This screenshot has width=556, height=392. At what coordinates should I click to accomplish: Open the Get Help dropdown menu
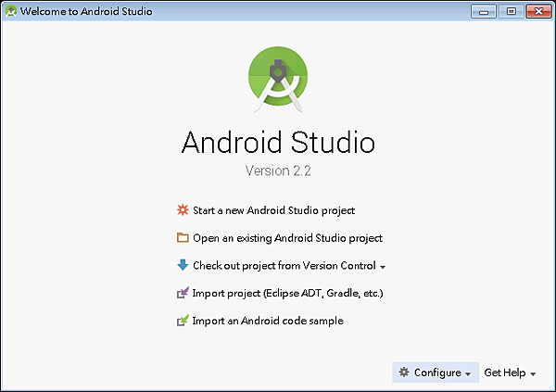tap(510, 373)
